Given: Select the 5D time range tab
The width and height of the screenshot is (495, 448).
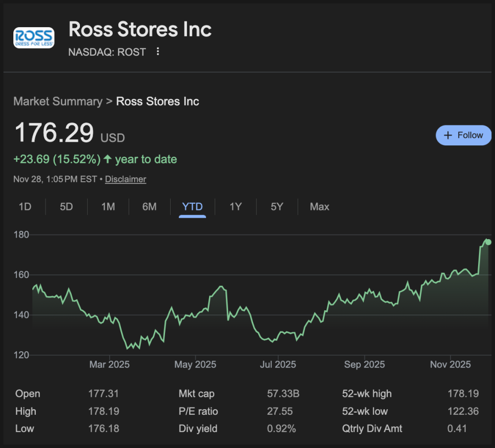Looking at the screenshot, I should pos(66,207).
